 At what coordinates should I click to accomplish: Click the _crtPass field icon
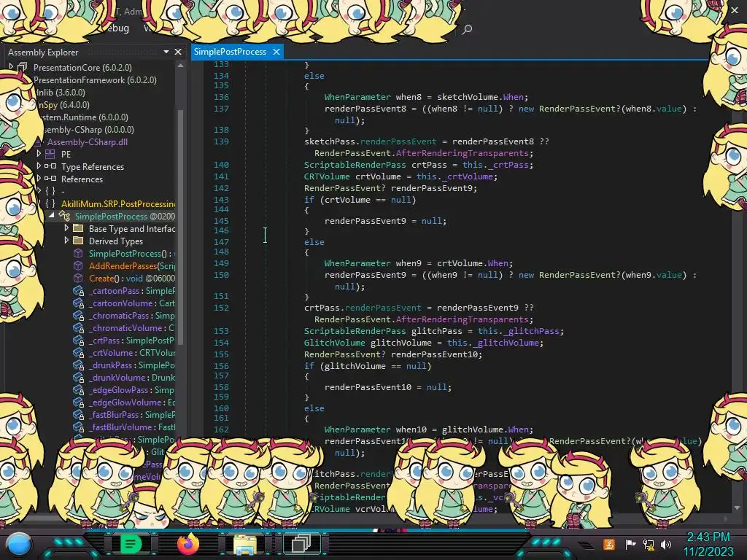tap(79, 341)
